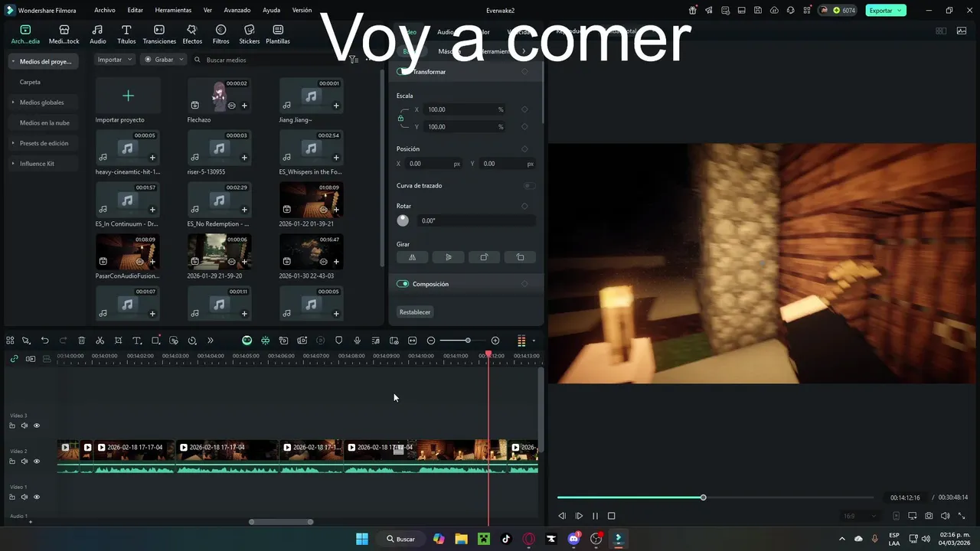
Task: Click the marker shield icon in timeline toolbar
Action: [x=338, y=341]
